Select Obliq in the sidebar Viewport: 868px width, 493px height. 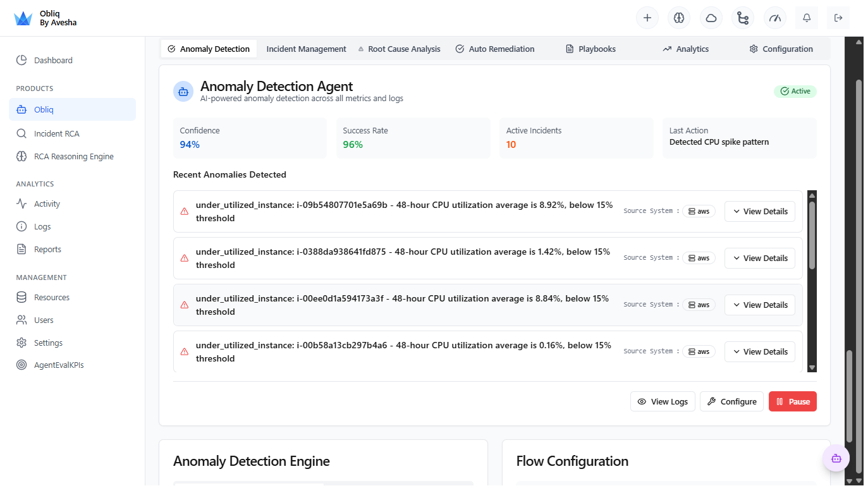[x=72, y=109]
